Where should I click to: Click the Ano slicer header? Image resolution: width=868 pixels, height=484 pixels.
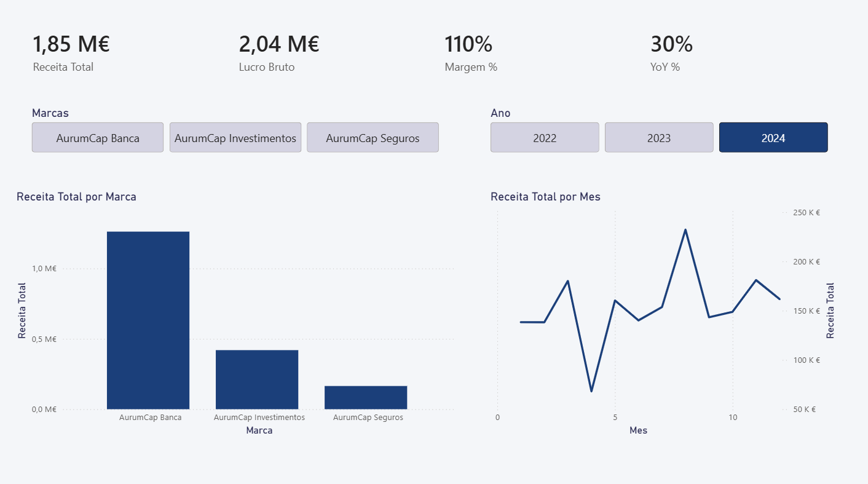point(500,113)
